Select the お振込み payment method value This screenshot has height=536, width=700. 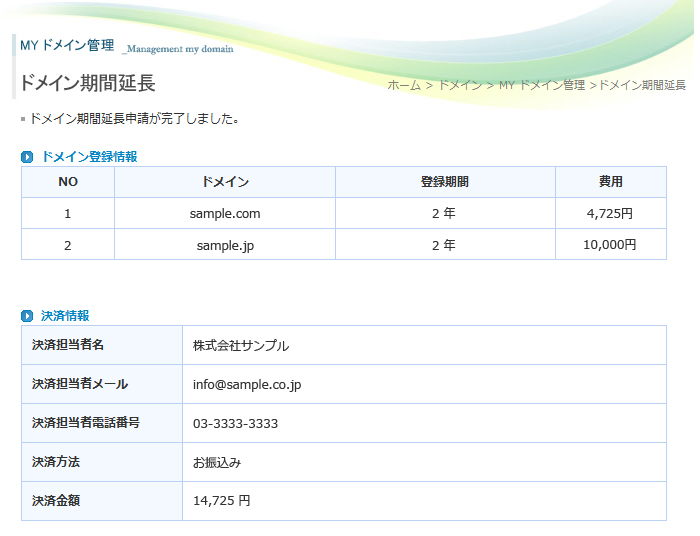(x=217, y=462)
